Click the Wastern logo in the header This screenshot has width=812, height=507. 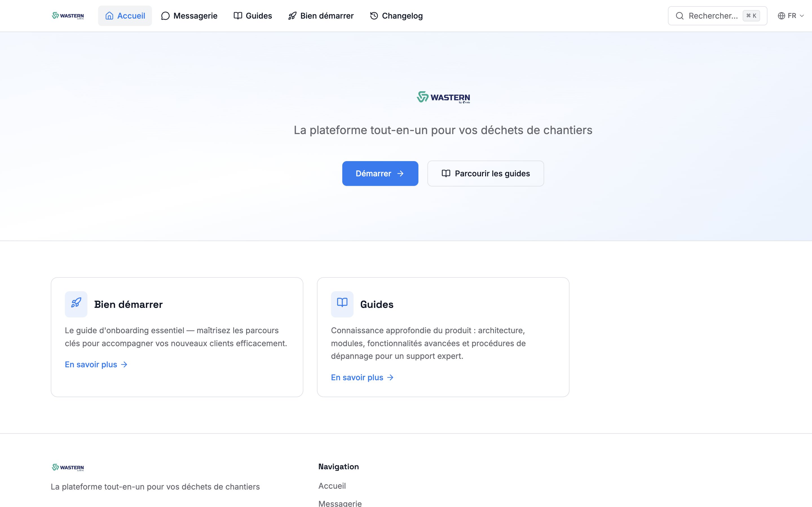(x=67, y=15)
